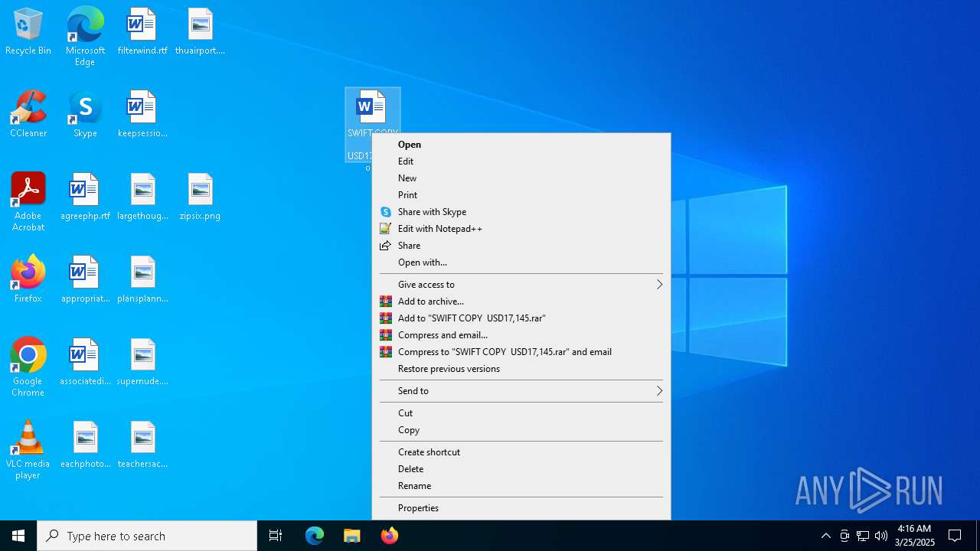Choose Print in the context menu
This screenshot has height=551, width=980.
pyautogui.click(x=521, y=195)
